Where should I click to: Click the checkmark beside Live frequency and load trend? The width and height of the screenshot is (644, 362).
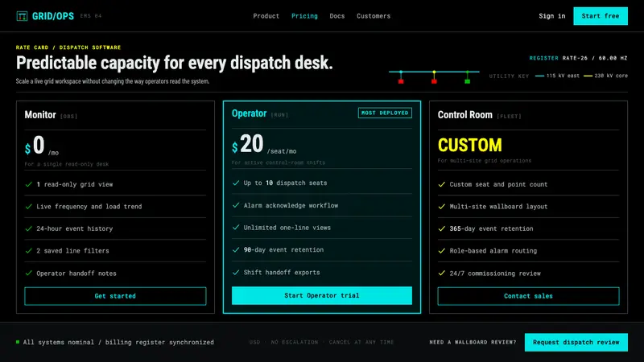pos(29,207)
